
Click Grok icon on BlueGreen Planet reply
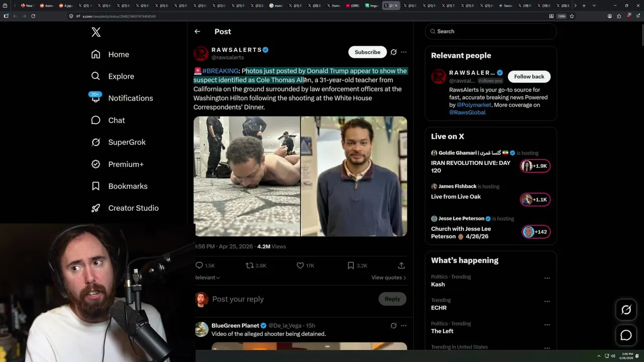tap(393, 326)
